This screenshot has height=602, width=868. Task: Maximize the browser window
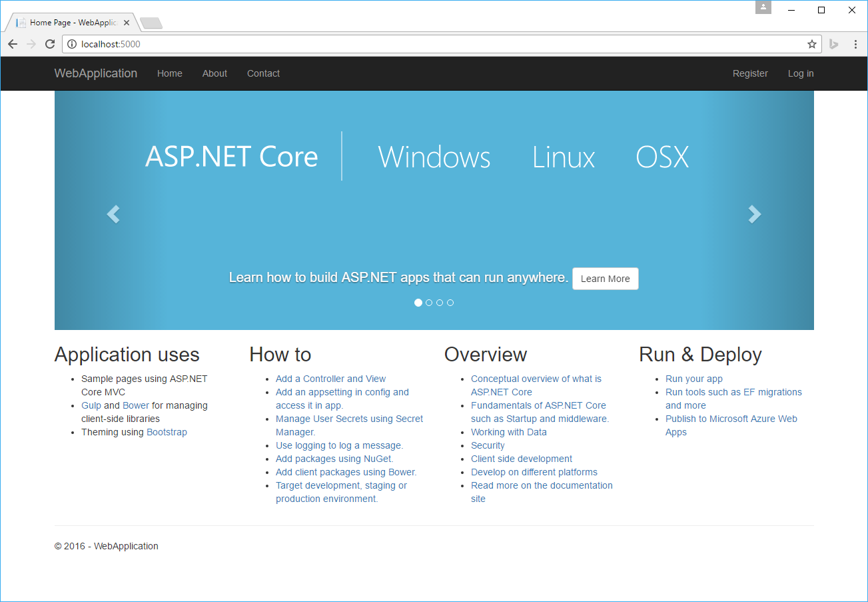pyautogui.click(x=821, y=10)
